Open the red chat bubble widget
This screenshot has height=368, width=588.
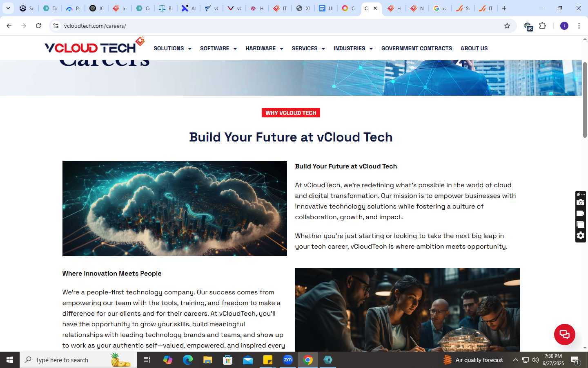564,334
